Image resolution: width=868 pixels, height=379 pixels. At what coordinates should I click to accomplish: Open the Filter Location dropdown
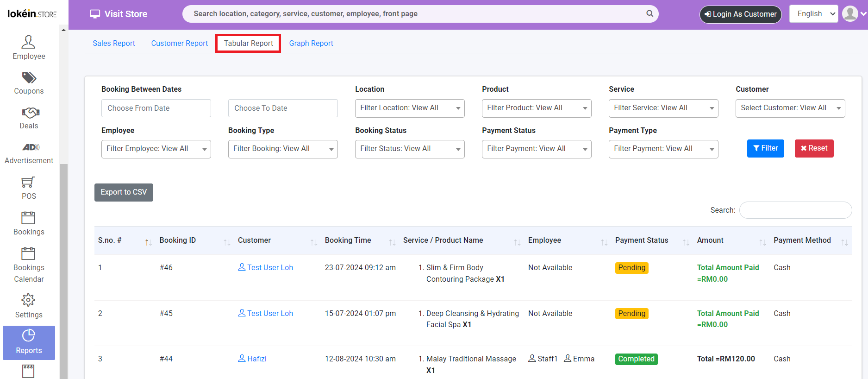pos(410,108)
